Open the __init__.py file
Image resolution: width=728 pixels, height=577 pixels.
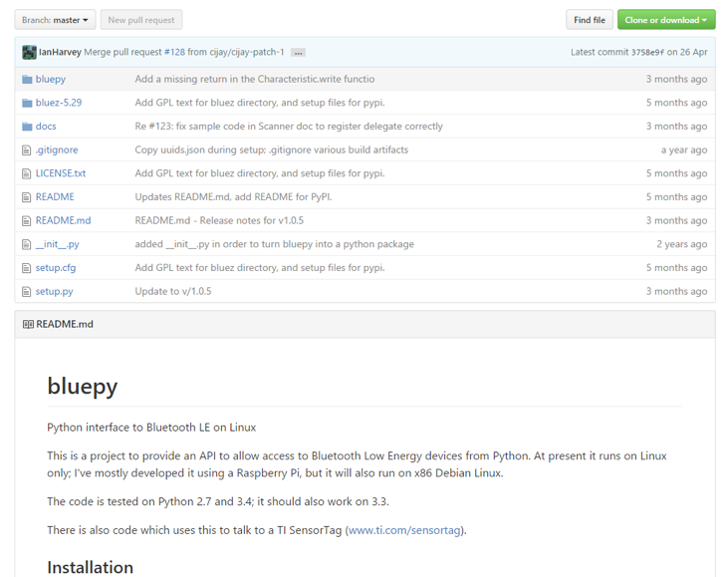coord(57,244)
